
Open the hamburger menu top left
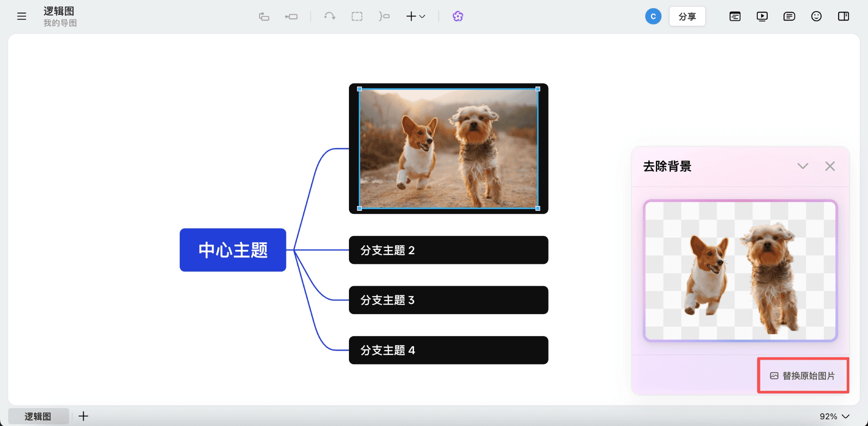pos(21,16)
